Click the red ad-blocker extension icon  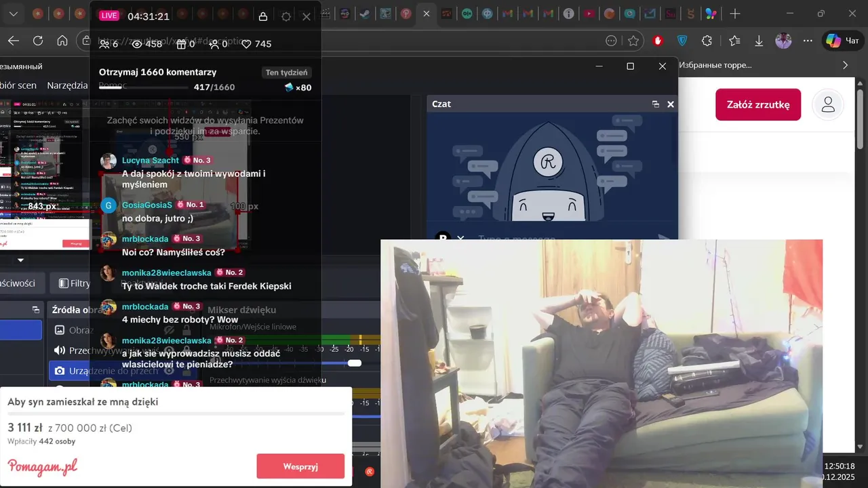pyautogui.click(x=658, y=41)
